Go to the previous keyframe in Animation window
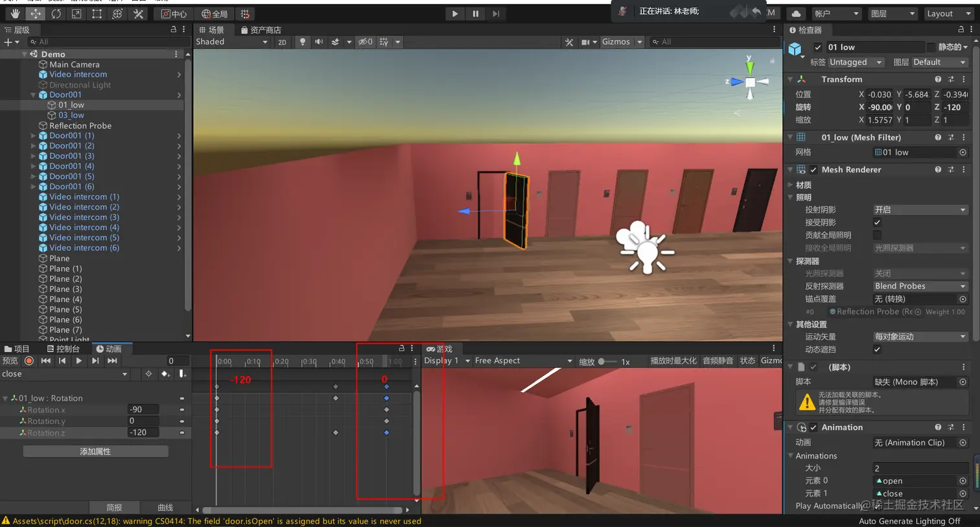The height and width of the screenshot is (527, 980). (x=62, y=361)
